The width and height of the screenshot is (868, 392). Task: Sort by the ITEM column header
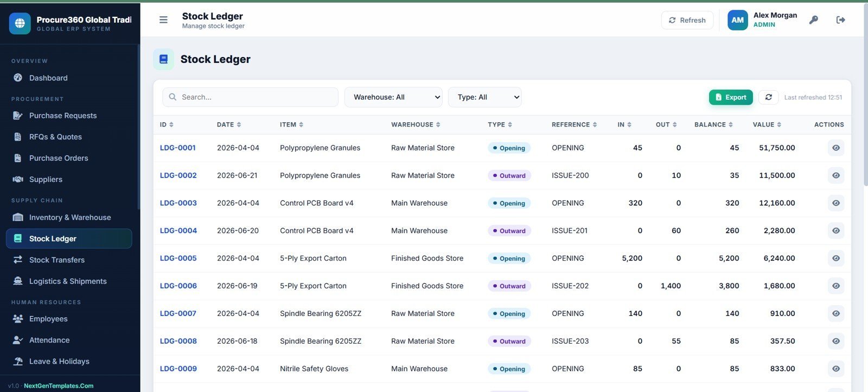(291, 124)
